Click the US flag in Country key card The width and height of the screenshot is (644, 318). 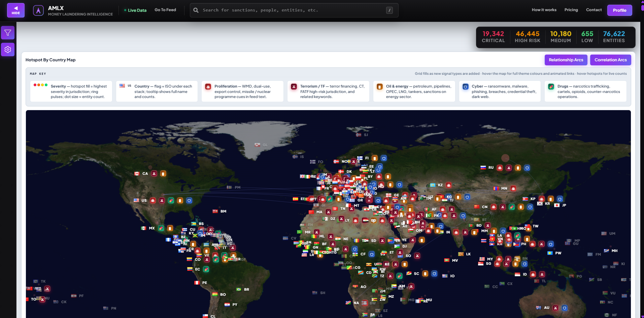pos(122,86)
